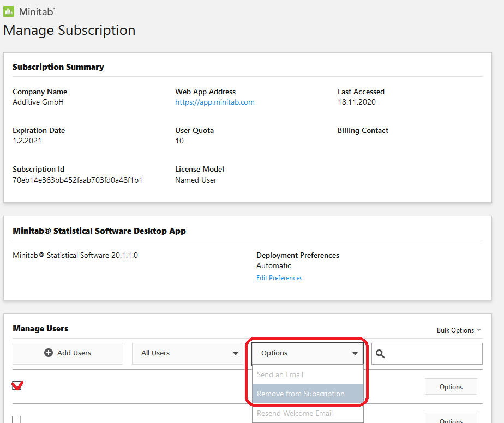
Task: Focus the user search input field
Action: pos(427,354)
